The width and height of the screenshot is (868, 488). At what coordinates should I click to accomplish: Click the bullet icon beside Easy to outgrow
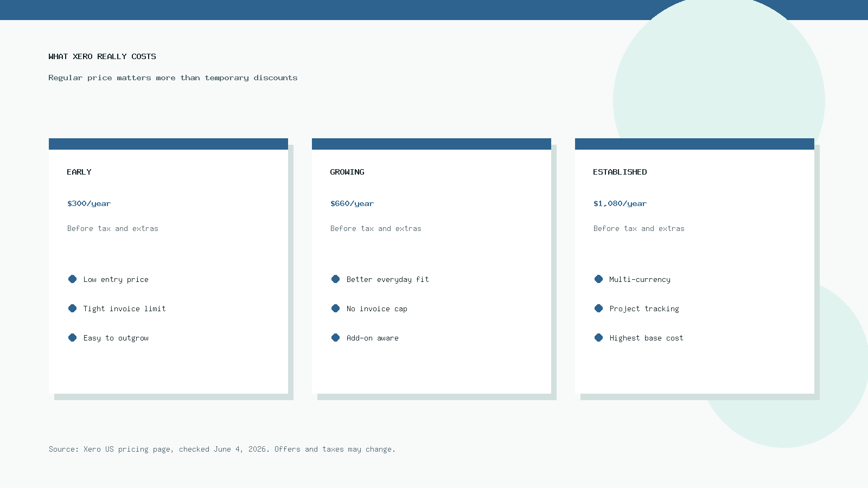tap(72, 338)
